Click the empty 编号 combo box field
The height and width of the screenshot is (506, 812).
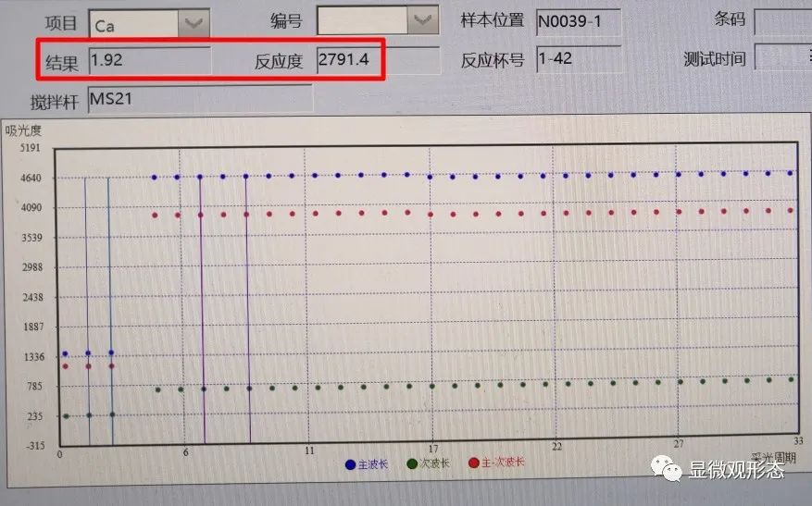pos(378,20)
